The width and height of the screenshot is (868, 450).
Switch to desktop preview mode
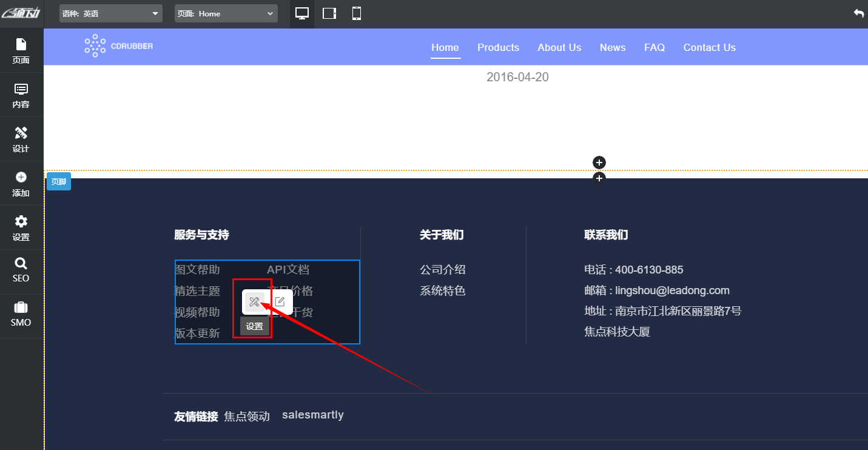pyautogui.click(x=302, y=13)
